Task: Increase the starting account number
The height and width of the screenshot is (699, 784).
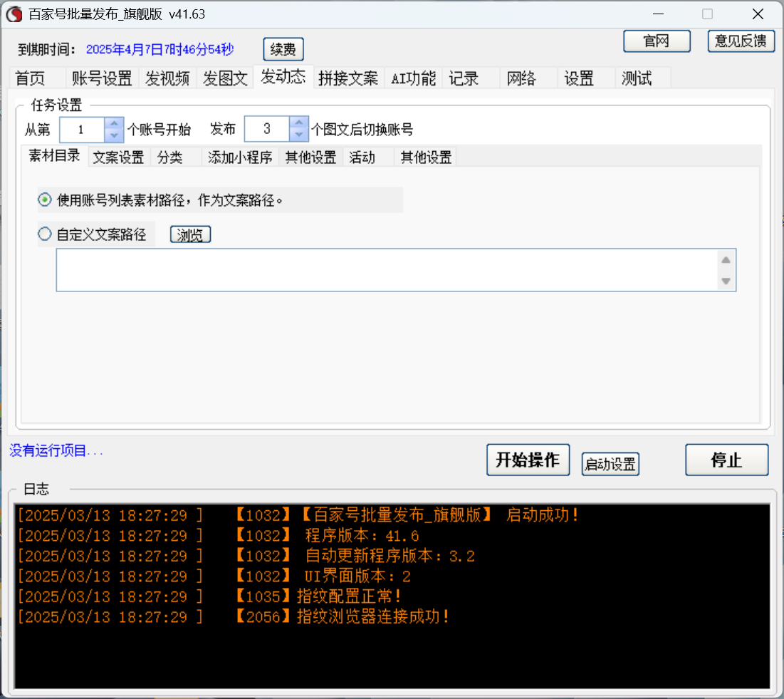Action: pos(114,123)
